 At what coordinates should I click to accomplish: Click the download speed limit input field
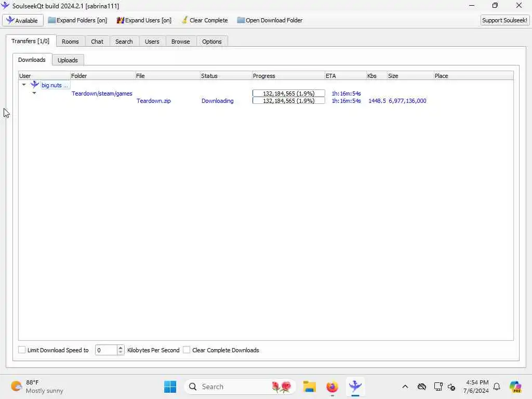point(106,350)
